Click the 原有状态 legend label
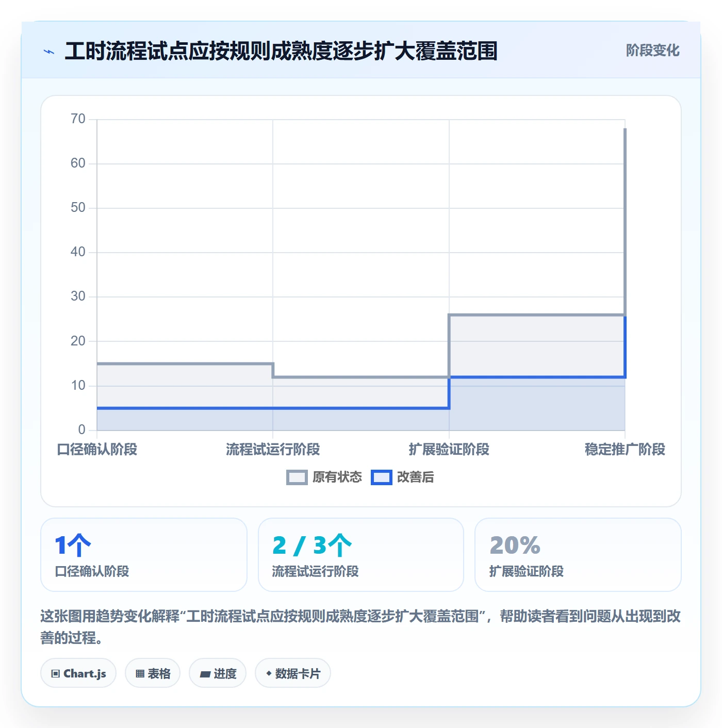The width and height of the screenshot is (722, 728). pyautogui.click(x=337, y=477)
